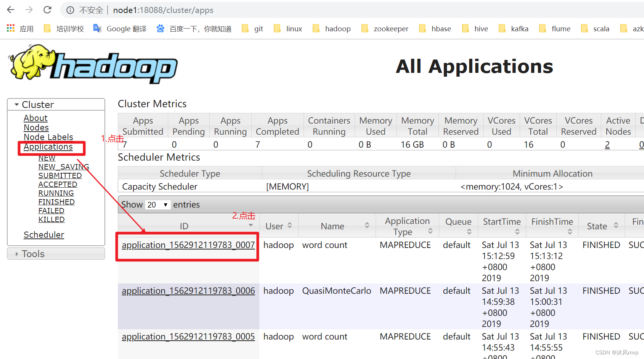
Task: Click the <memory:1024, vCores:1> allocation cell
Action: point(512,187)
